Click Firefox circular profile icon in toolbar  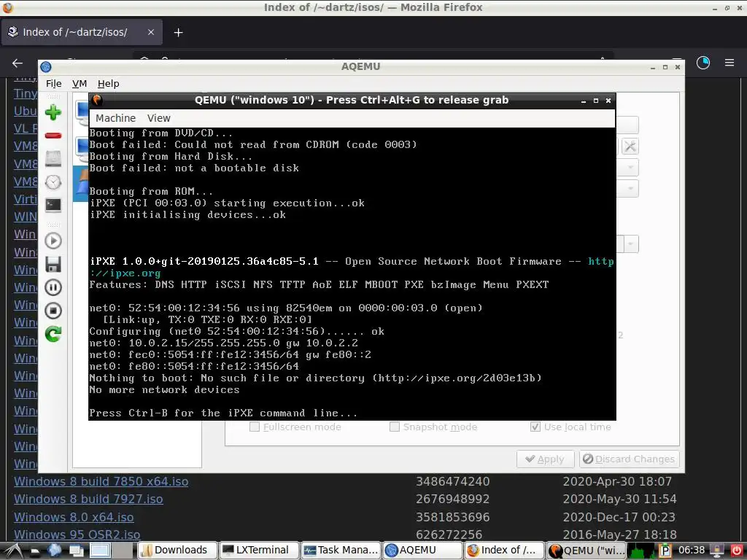click(x=703, y=63)
